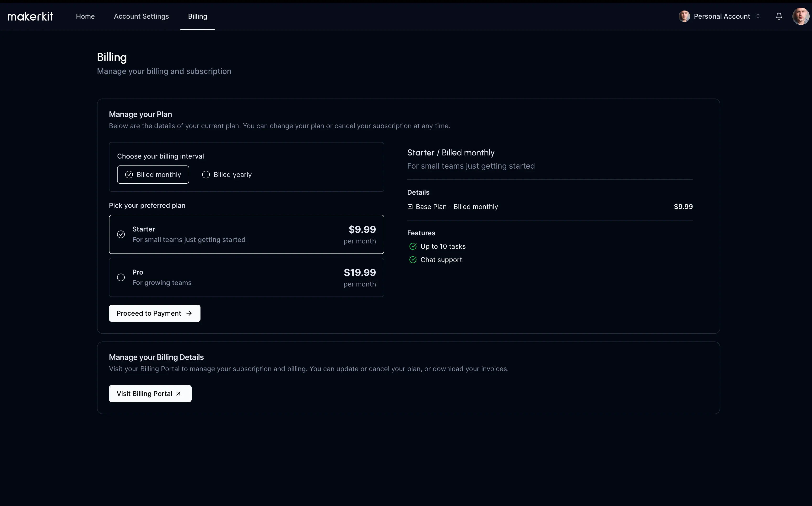
Task: Choose the Pro plan radio
Action: [x=121, y=277]
